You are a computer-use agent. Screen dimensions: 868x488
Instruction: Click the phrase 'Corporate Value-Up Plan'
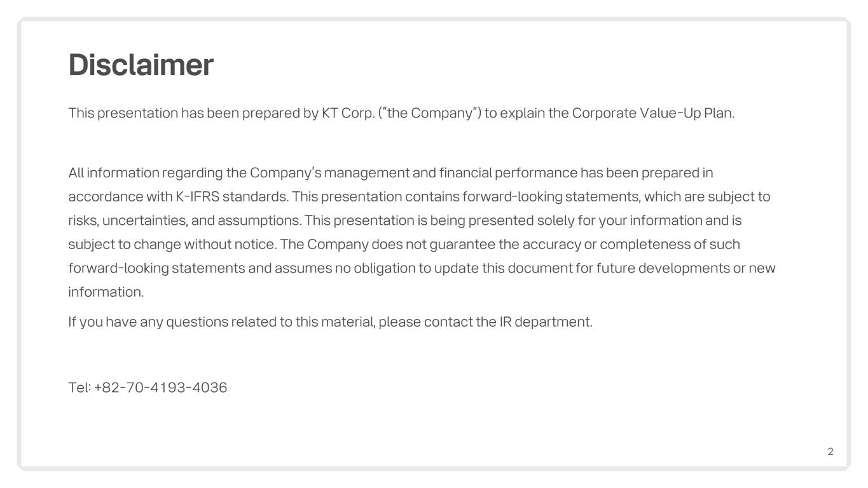[x=652, y=113]
